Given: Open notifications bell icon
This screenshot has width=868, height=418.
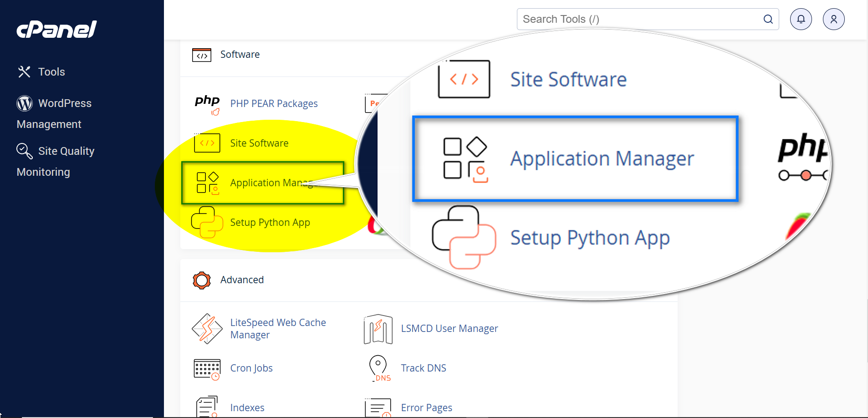Looking at the screenshot, I should (x=801, y=19).
